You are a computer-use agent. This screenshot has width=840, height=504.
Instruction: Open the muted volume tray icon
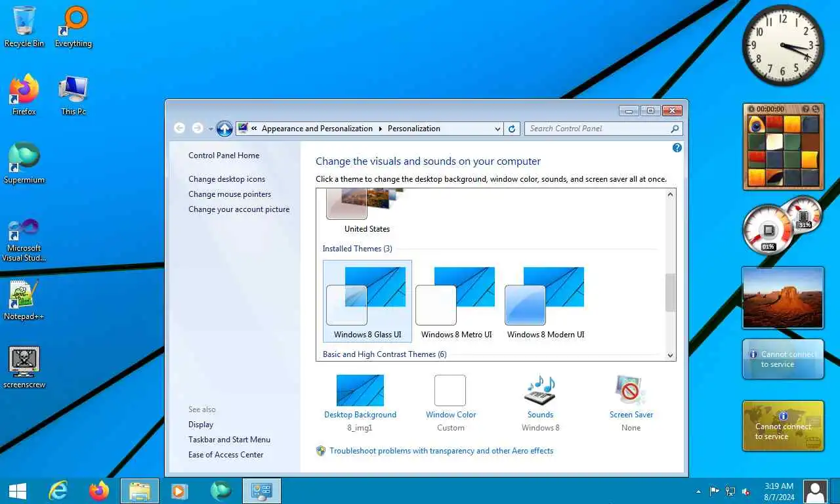746,491
